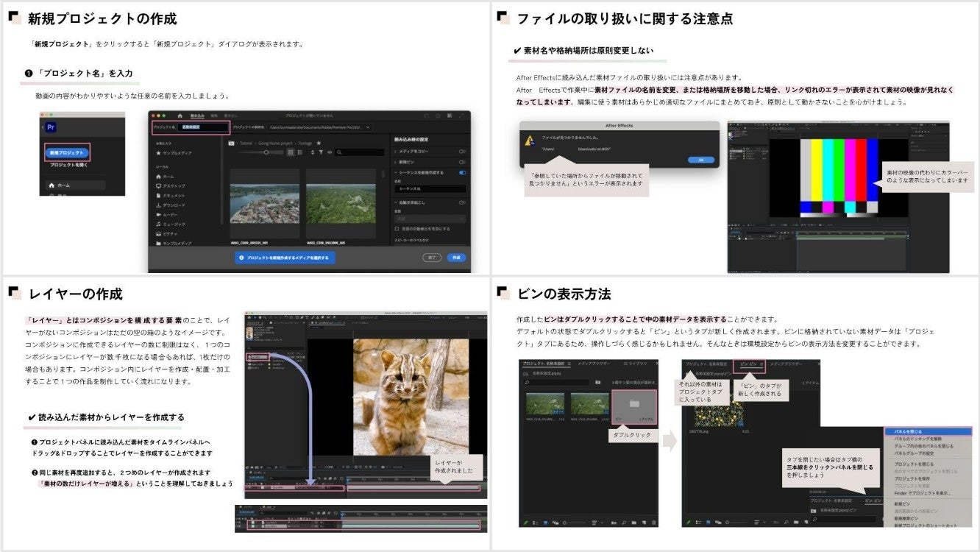This screenshot has width=980, height=552.
Task: Click the sequence name input field
Action: pyautogui.click(x=430, y=189)
